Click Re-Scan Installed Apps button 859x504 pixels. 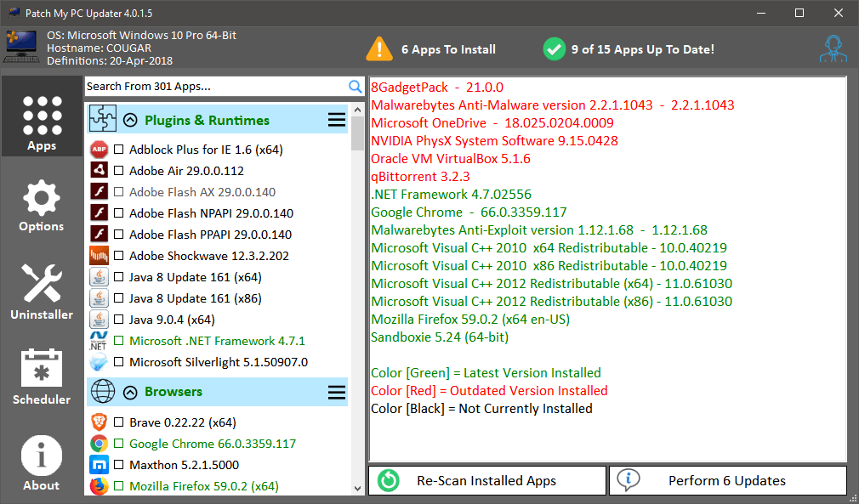[487, 480]
